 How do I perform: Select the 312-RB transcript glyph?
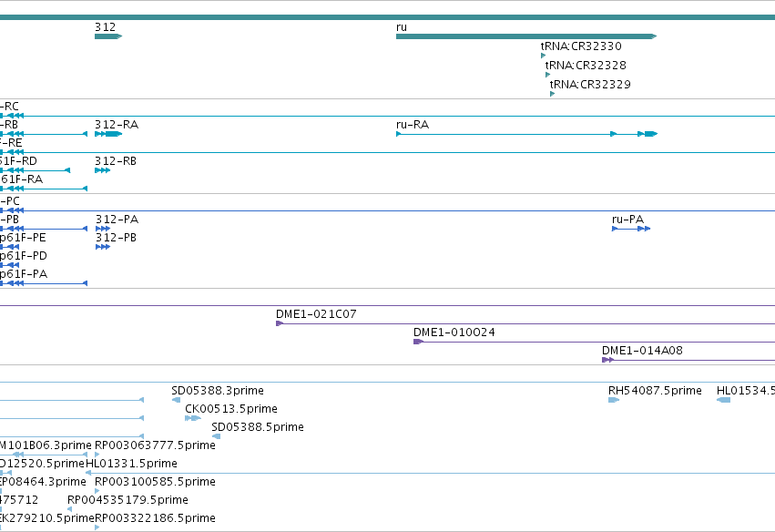102,170
